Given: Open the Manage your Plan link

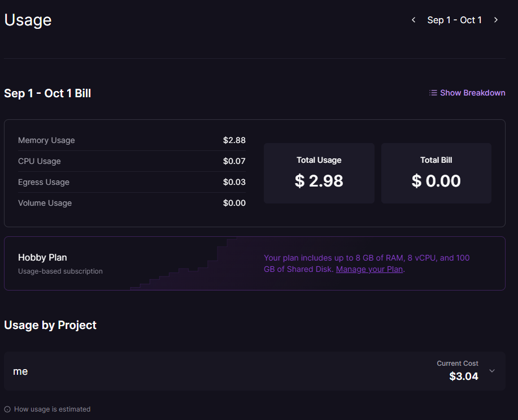Looking at the screenshot, I should tap(369, 269).
